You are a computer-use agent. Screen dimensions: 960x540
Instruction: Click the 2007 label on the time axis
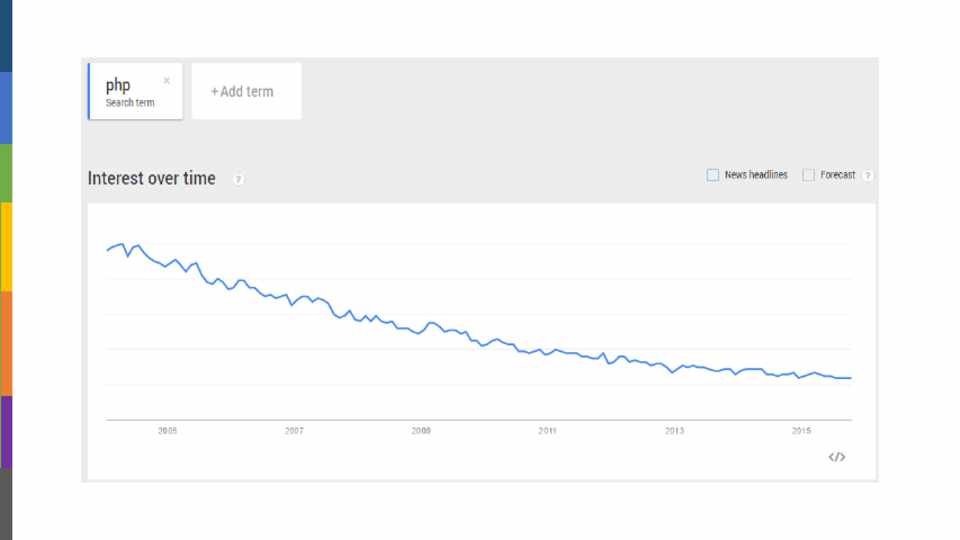[294, 431]
